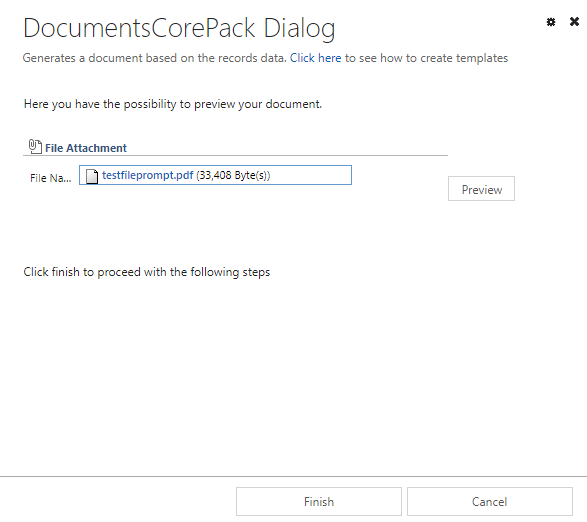The image size is (587, 522).
Task: Open the settings gear icon
Action: point(551,22)
